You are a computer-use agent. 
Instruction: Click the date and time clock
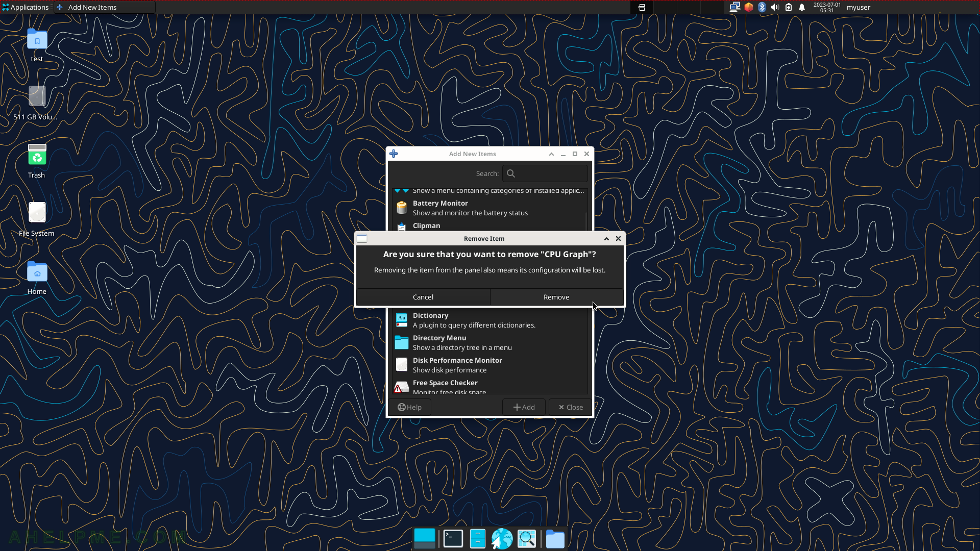[827, 7]
